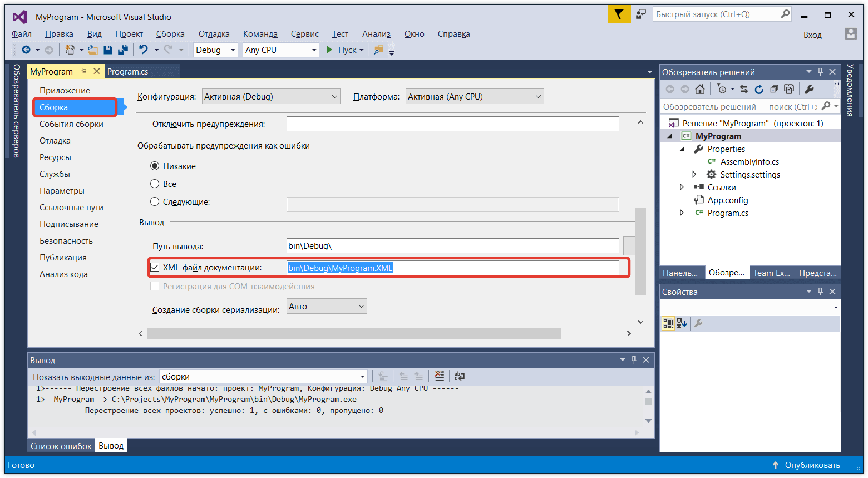The width and height of the screenshot is (868, 478).
Task: Open the feedback notification flag icon
Action: 619,14
